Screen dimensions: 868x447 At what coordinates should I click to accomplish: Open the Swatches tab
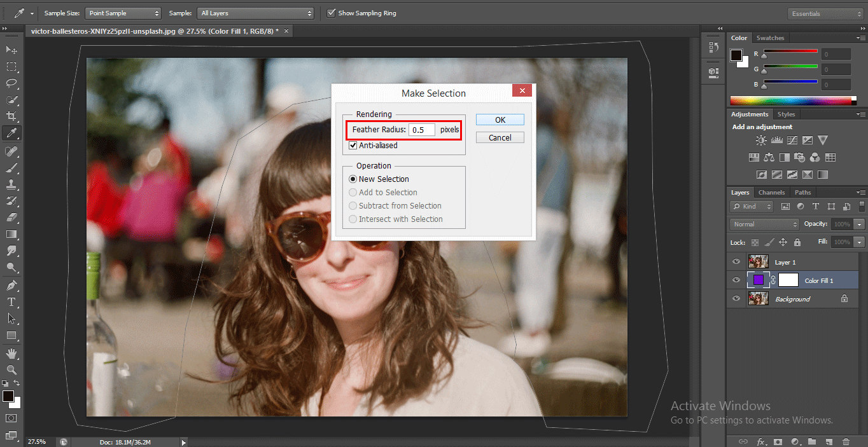770,38
